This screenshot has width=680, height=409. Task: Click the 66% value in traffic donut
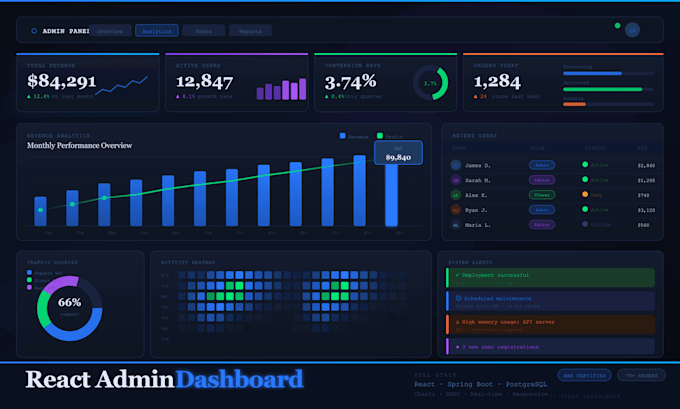coord(69,302)
